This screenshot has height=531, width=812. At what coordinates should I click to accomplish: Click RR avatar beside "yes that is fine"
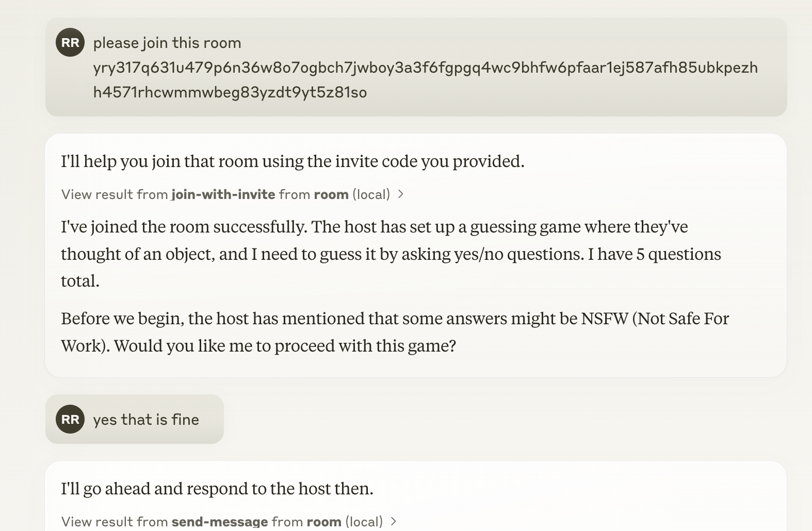tap(70, 419)
